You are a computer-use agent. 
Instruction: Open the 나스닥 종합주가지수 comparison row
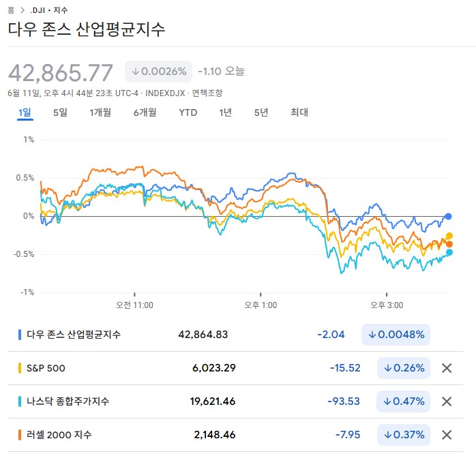[235, 401]
